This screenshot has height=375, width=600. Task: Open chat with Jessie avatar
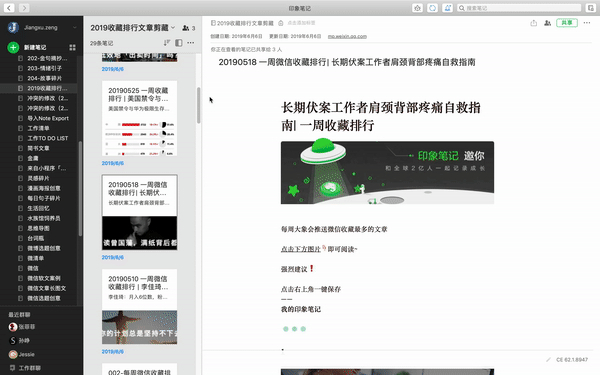13,354
